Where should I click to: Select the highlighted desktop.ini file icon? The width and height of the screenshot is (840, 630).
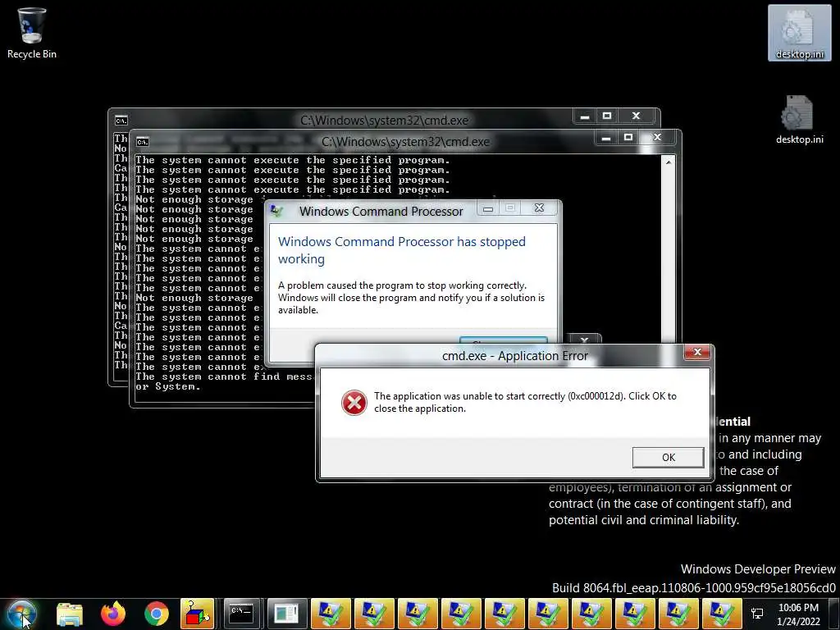pos(799,33)
